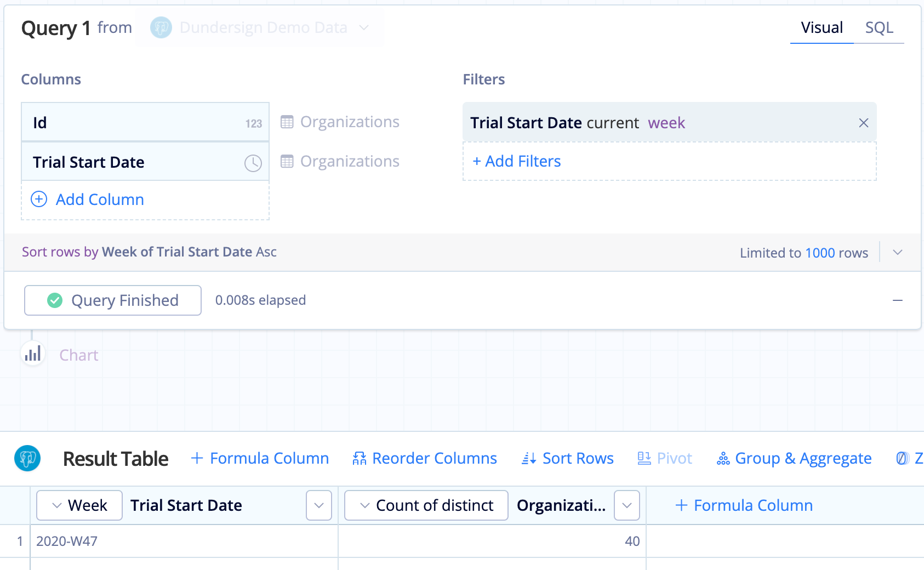Viewport: 924px width, 570px height.
Task: Click Sort rows by Week of Trial Start Date
Action: pos(149,252)
